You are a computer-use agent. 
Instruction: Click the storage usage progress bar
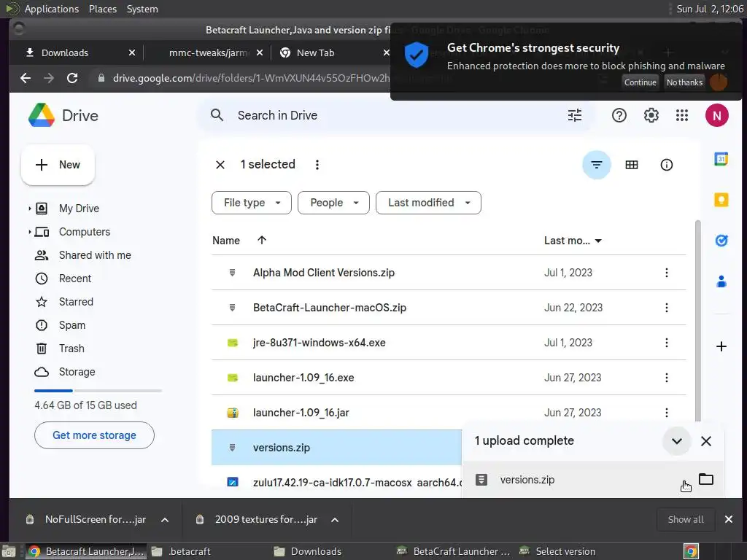[x=98, y=391]
